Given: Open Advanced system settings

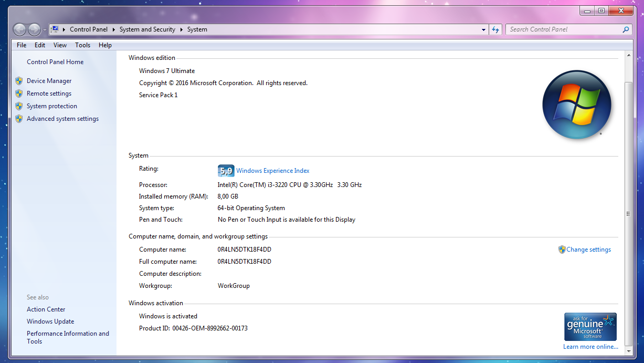Looking at the screenshot, I should 62,119.
